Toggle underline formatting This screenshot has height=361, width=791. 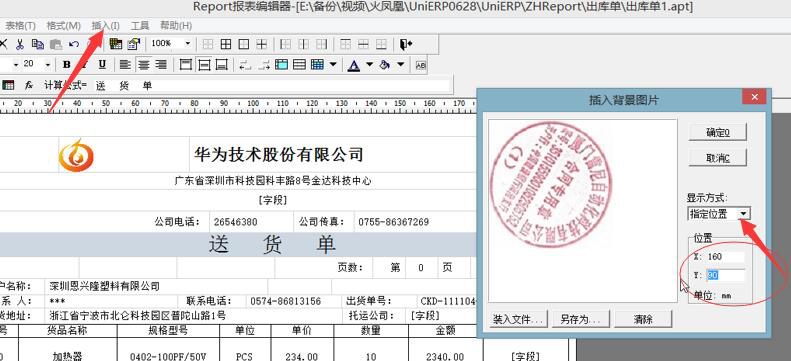point(102,65)
